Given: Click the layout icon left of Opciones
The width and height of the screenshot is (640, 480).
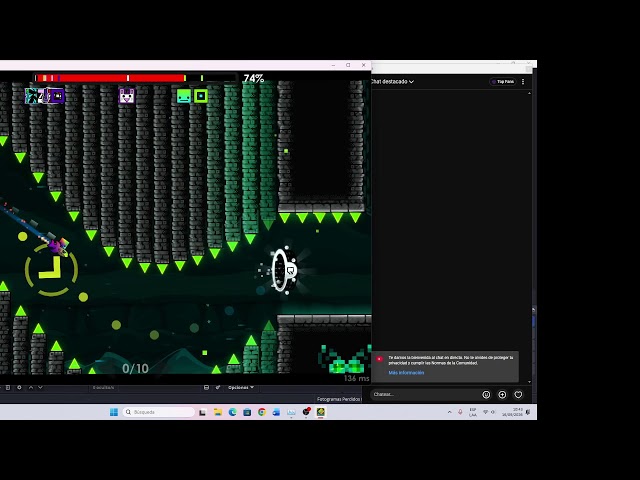Looking at the screenshot, I should pyautogui.click(x=206, y=387).
